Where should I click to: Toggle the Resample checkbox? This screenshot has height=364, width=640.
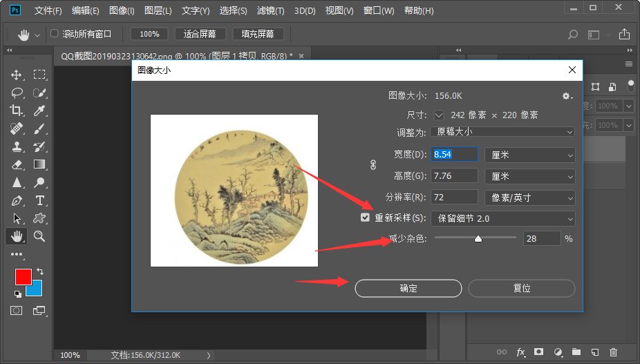[366, 218]
